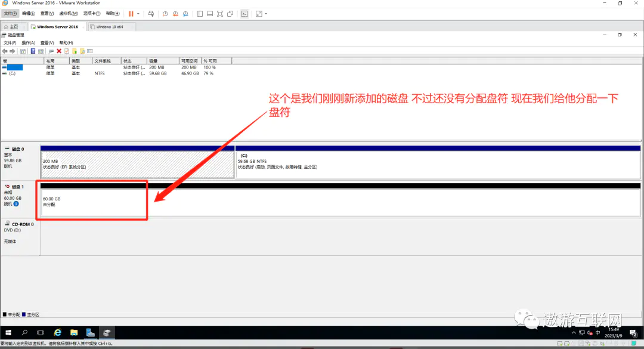Switch to Unity mode icon

pyautogui.click(x=230, y=14)
